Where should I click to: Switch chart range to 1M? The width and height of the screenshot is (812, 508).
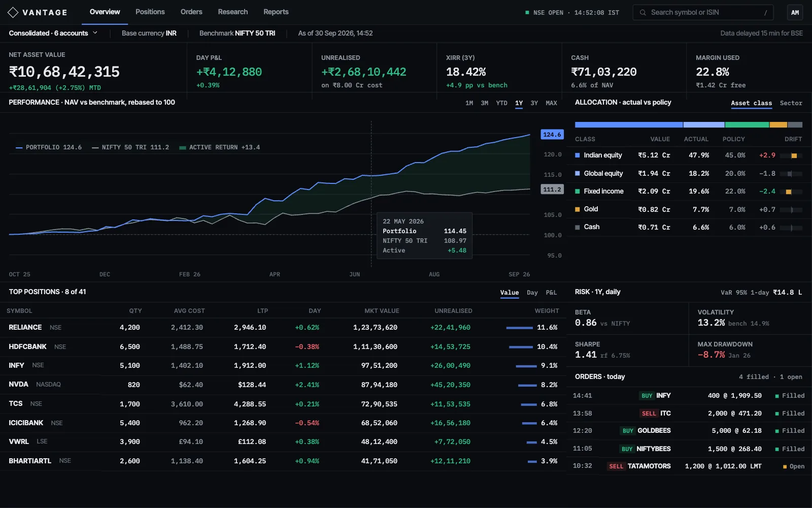pos(469,103)
